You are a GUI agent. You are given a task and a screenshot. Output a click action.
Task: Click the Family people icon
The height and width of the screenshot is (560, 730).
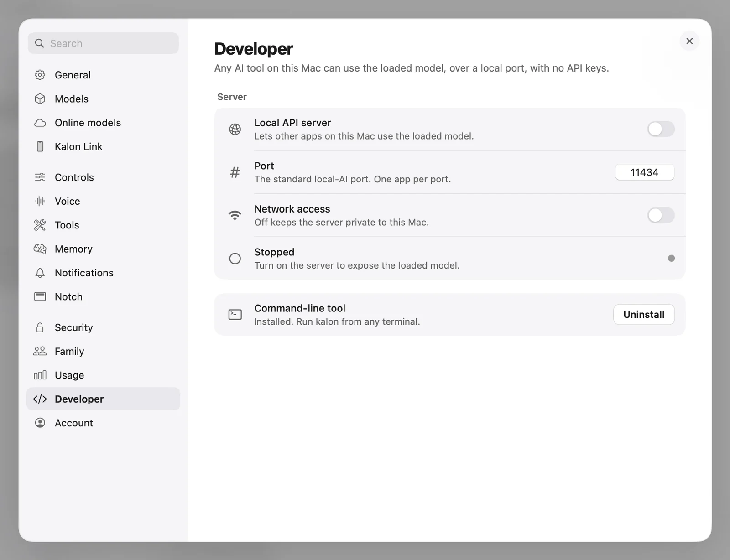click(40, 351)
